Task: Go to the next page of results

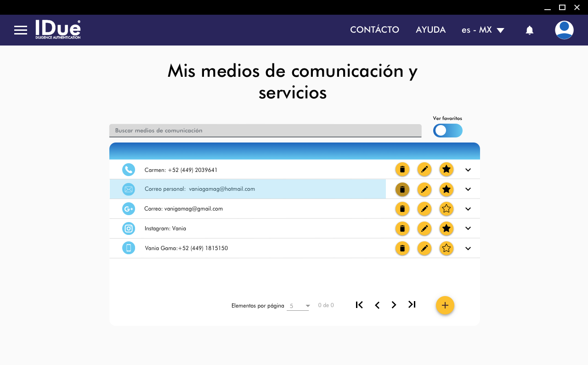Action: [x=394, y=305]
